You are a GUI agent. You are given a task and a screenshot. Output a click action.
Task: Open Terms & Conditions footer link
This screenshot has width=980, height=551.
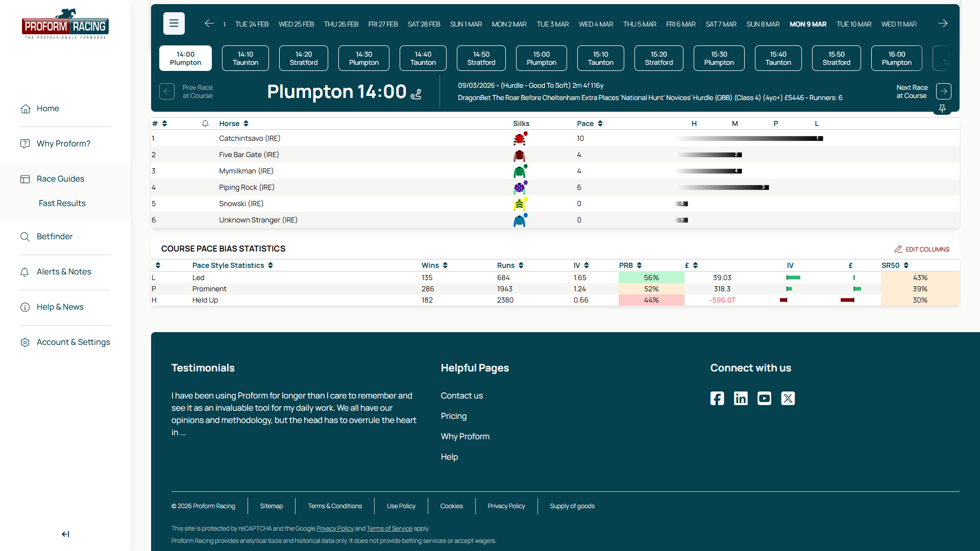pyautogui.click(x=335, y=506)
